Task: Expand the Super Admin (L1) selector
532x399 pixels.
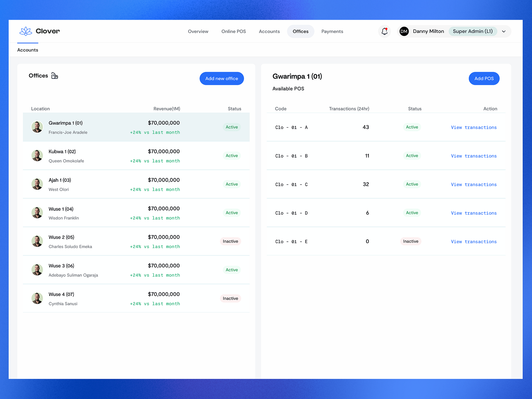Action: (473, 31)
